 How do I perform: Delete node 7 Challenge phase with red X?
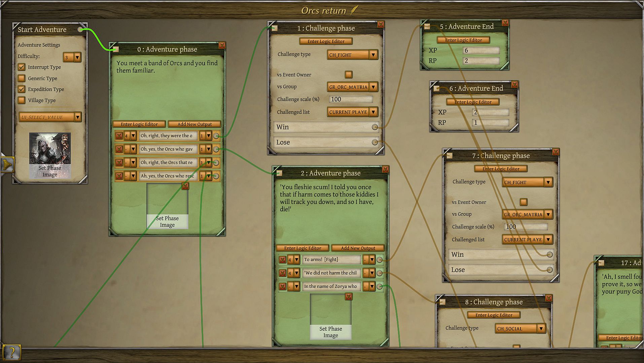click(x=556, y=152)
